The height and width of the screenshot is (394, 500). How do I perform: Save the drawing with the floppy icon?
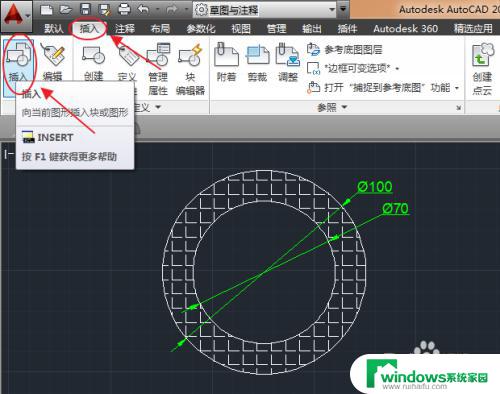(86, 10)
